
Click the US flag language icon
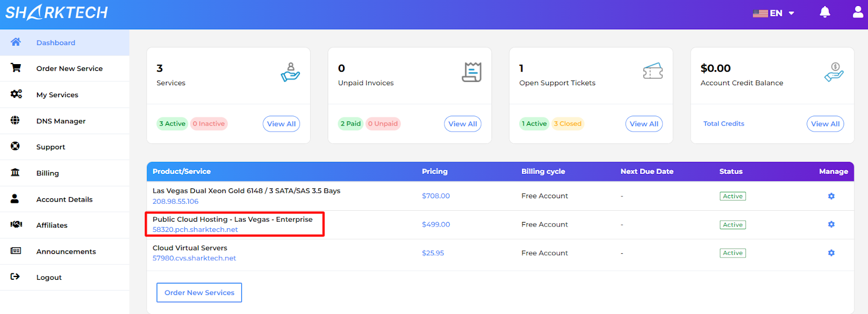tap(760, 13)
